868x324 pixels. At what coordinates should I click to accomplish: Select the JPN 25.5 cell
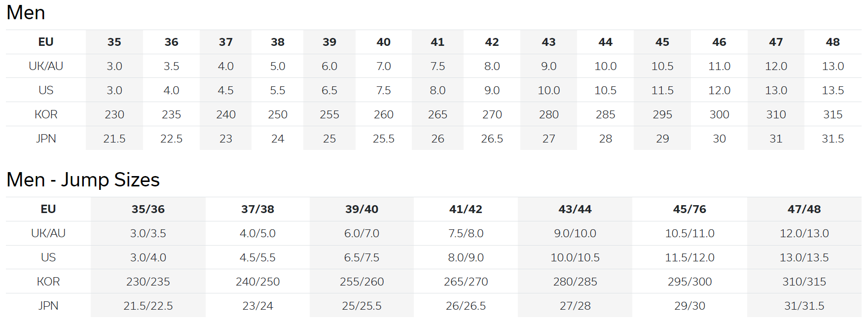pyautogui.click(x=383, y=139)
